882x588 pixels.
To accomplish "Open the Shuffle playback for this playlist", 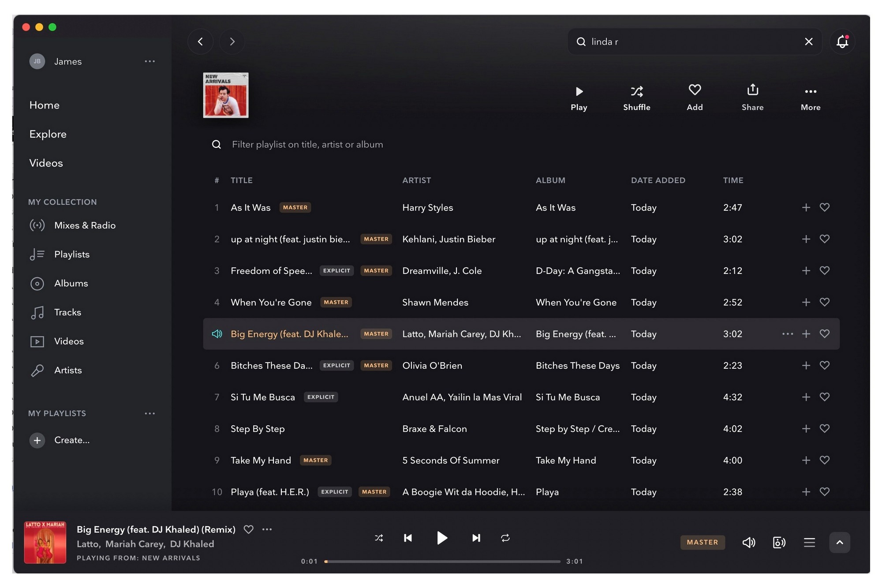I will click(x=636, y=97).
